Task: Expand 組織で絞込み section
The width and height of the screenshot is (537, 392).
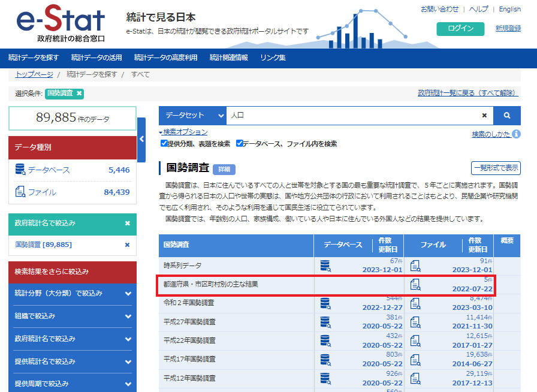Action: coord(73,316)
